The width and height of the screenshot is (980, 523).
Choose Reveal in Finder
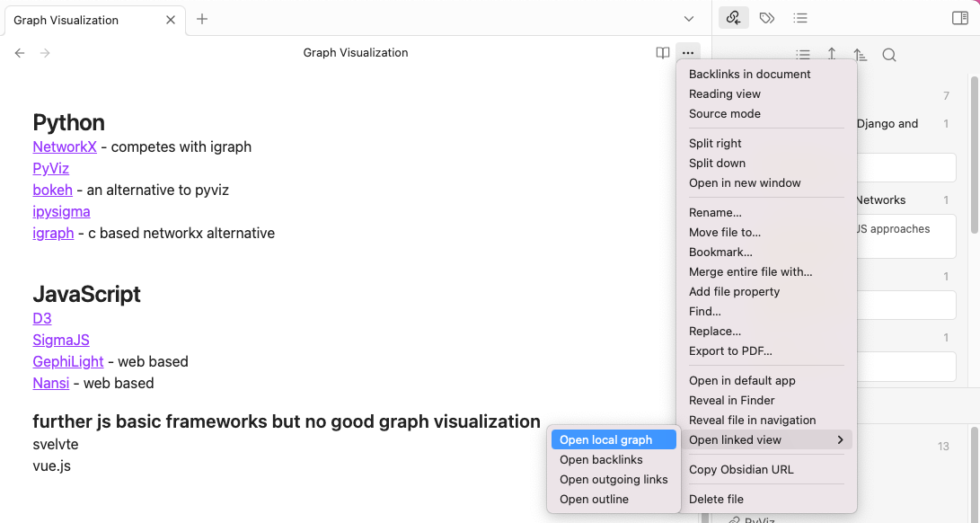[x=766, y=401]
